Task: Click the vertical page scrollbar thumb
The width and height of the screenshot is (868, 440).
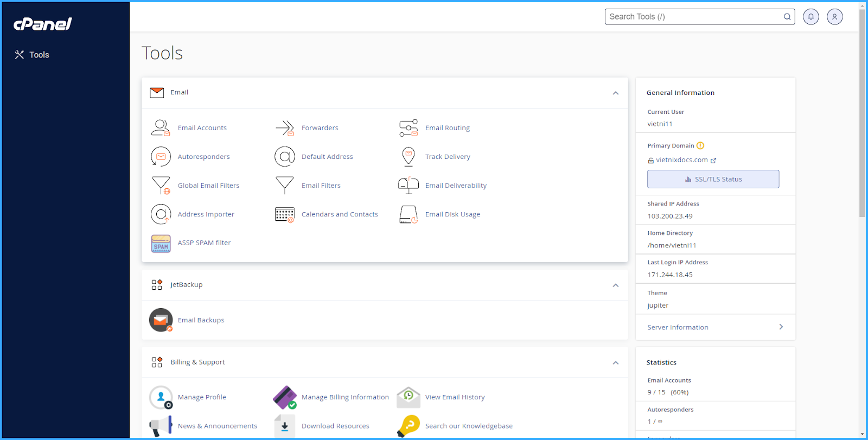Action: (863, 113)
